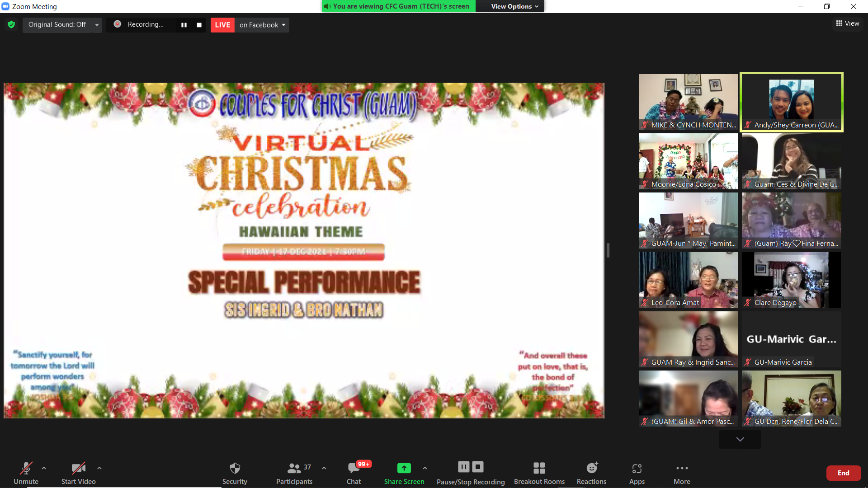Select MIKE & CYNCH MONTEN video tile
Viewport: 868px width, 488px height.
[x=688, y=102]
